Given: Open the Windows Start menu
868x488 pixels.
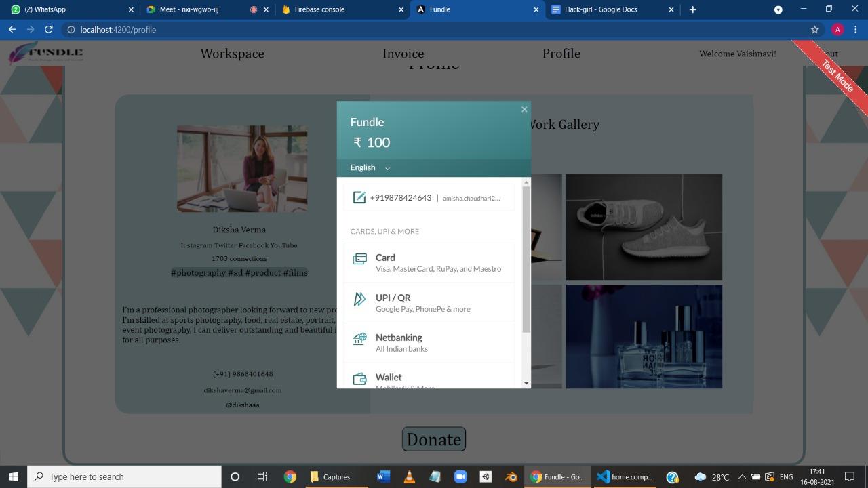Looking at the screenshot, I should (14, 476).
